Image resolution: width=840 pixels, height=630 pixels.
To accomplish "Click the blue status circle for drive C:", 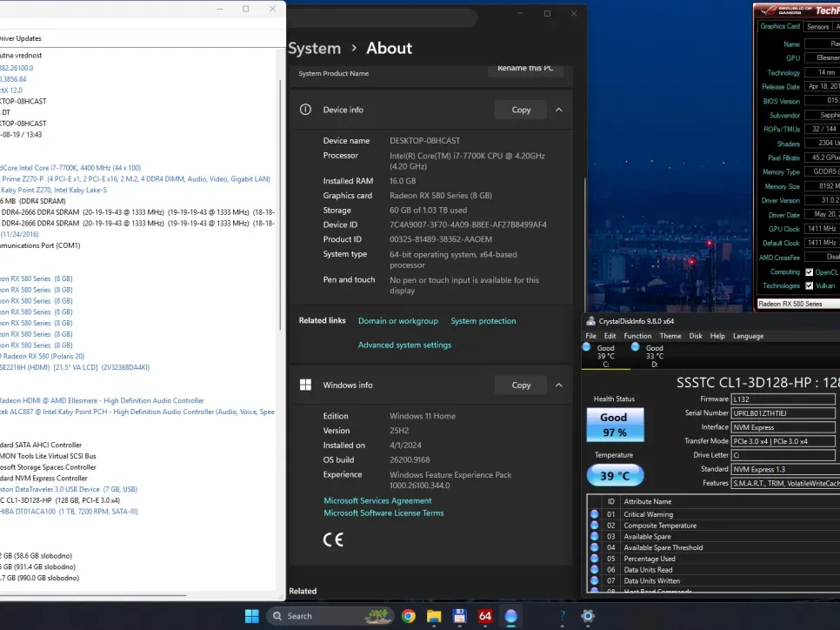I will 587,347.
